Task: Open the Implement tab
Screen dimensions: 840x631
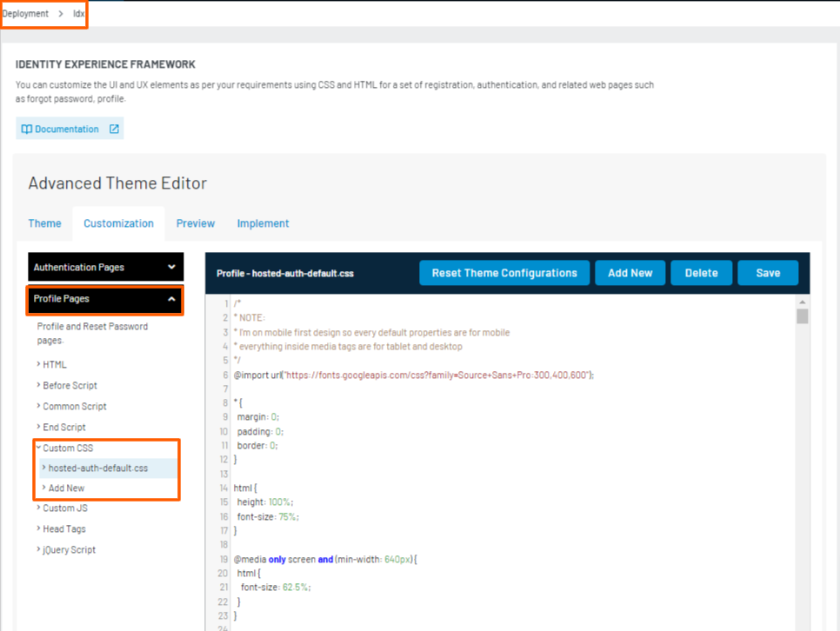Action: (x=263, y=223)
